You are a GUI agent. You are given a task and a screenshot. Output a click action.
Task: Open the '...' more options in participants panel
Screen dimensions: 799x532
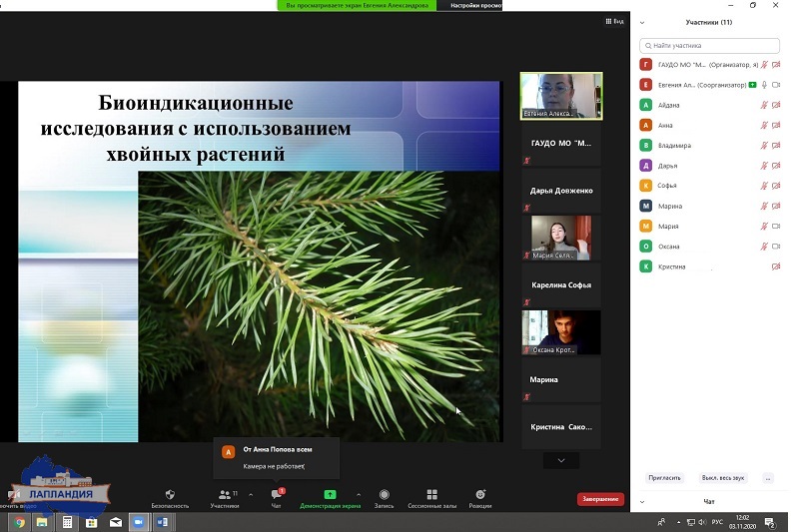point(768,478)
